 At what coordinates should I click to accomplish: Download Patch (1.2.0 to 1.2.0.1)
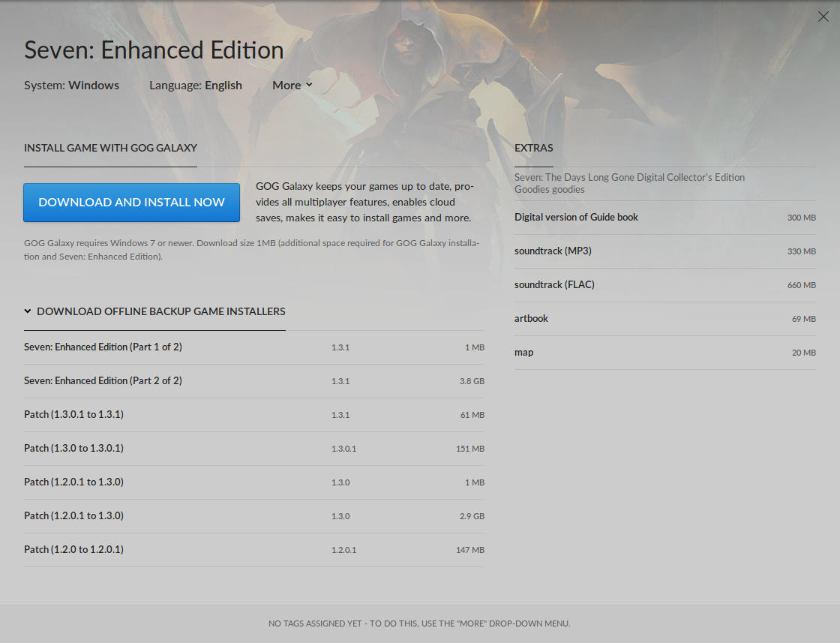(x=254, y=550)
